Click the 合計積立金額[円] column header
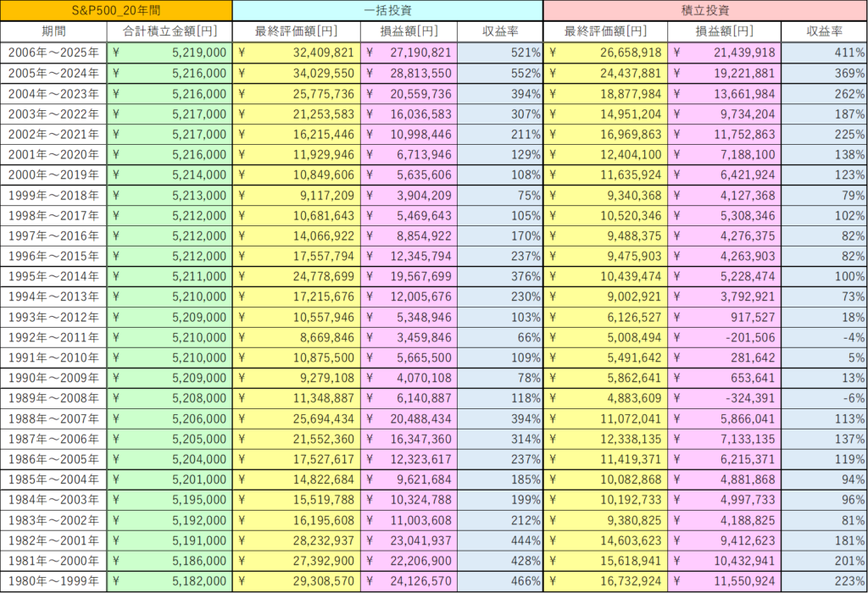Screen dimensions: 868x593 pos(170,31)
